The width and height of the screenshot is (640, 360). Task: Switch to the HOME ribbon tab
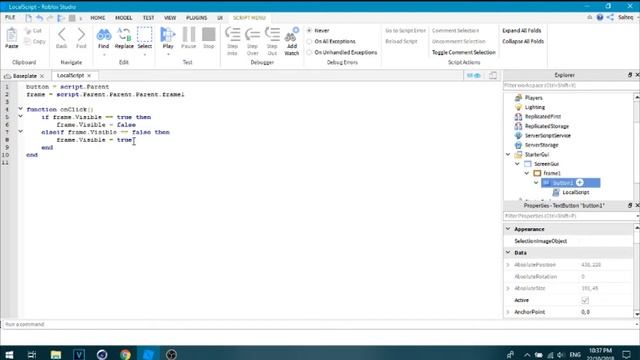point(98,18)
